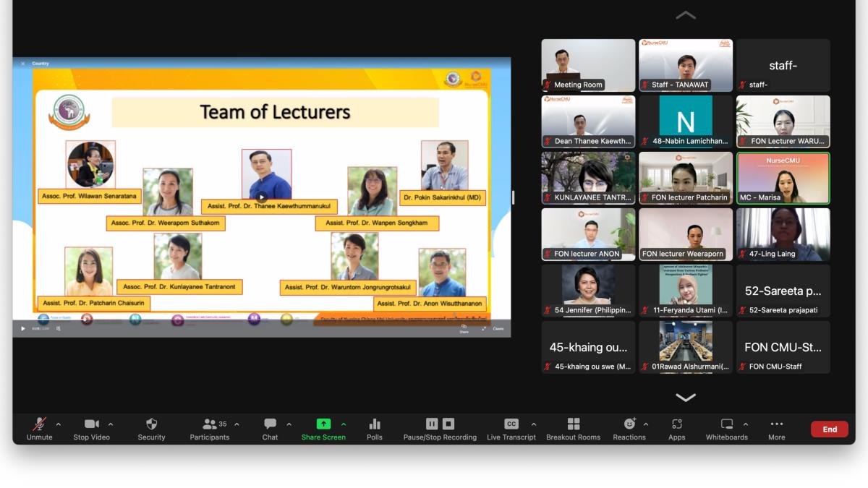868x488 pixels.
Task: Select the 45-khaing ou swe tile
Action: [589, 347]
